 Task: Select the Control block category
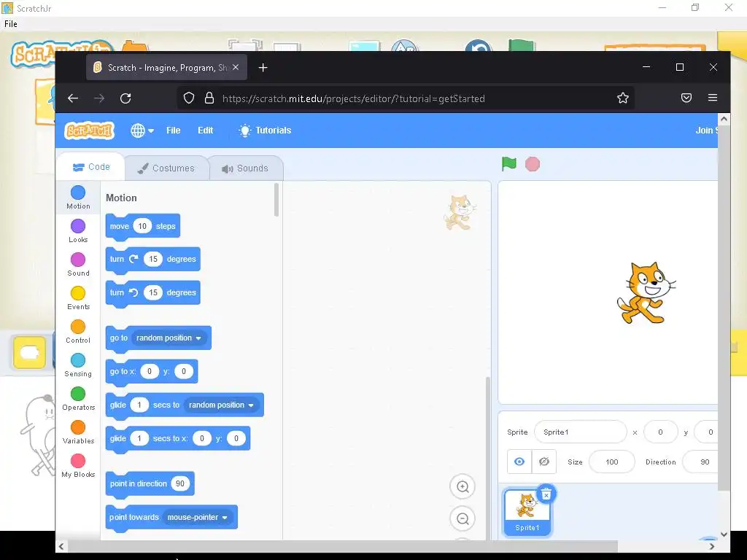[78, 332]
